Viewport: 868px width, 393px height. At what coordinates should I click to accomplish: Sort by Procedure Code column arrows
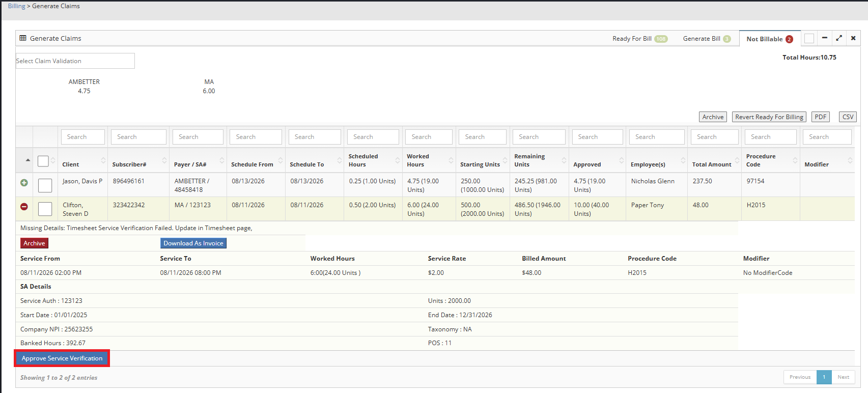click(x=795, y=160)
